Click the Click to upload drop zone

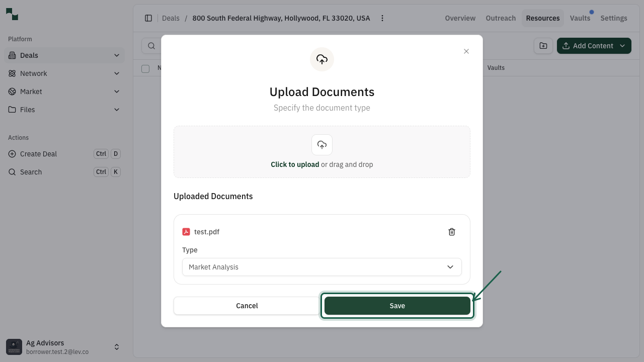pos(321,151)
